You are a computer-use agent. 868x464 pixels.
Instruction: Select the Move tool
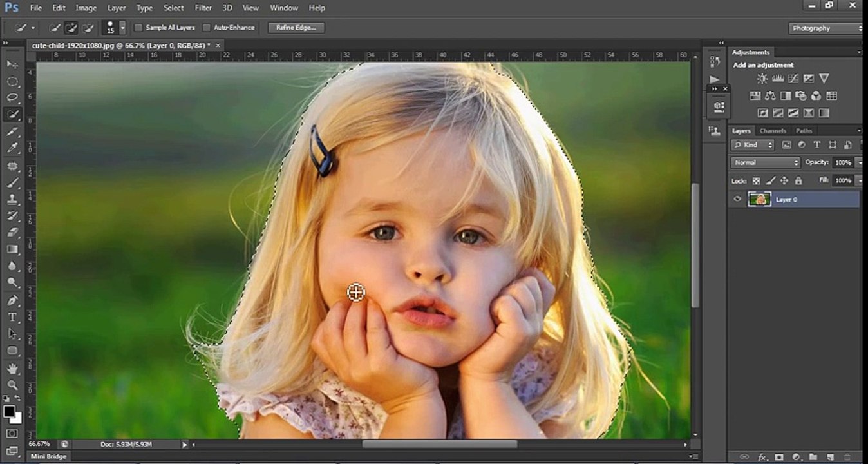pyautogui.click(x=12, y=64)
